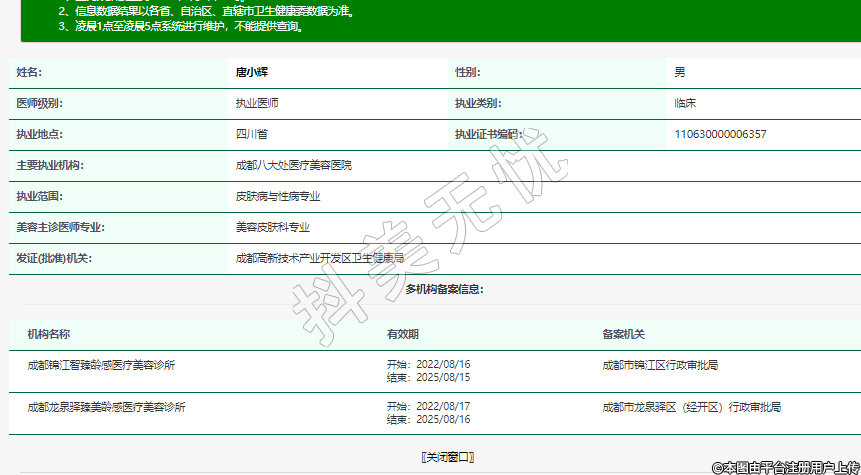
Task: Click the 美容皮肤科专业 specialty value
Action: [x=272, y=227]
